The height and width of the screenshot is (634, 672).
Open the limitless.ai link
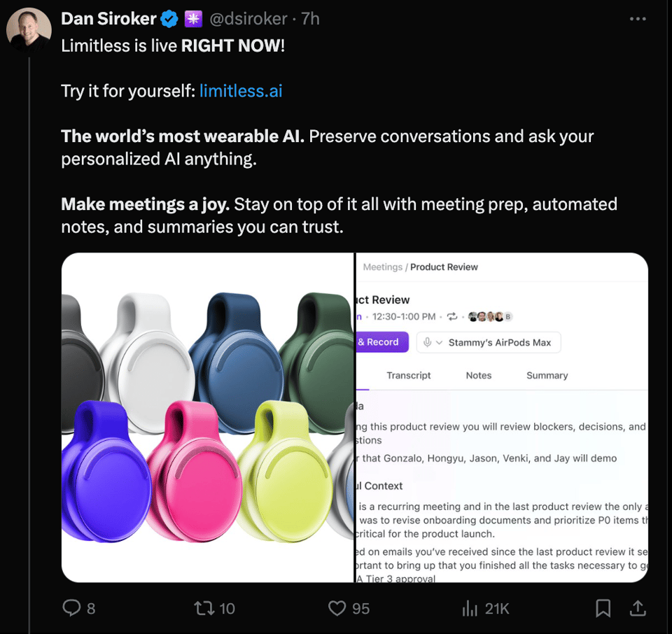241,91
